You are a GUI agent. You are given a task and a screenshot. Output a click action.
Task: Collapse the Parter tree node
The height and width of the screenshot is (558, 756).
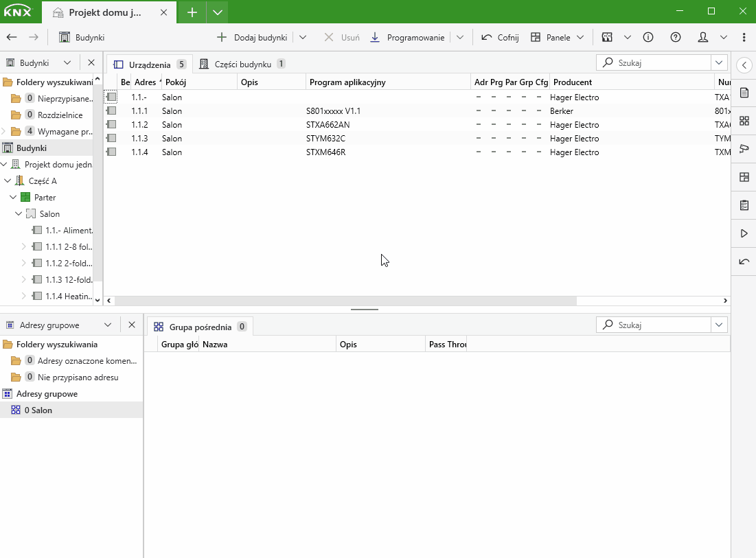[x=13, y=197]
